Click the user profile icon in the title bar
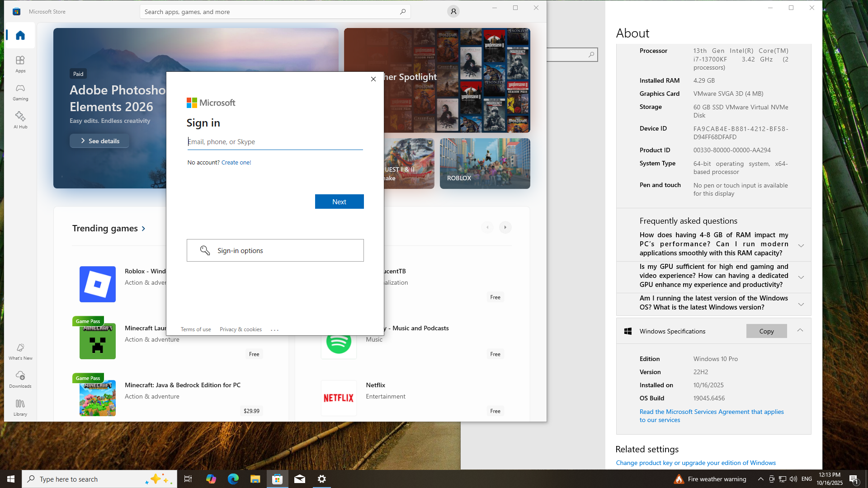Screen dimensions: 868x488 pyautogui.click(x=453, y=12)
